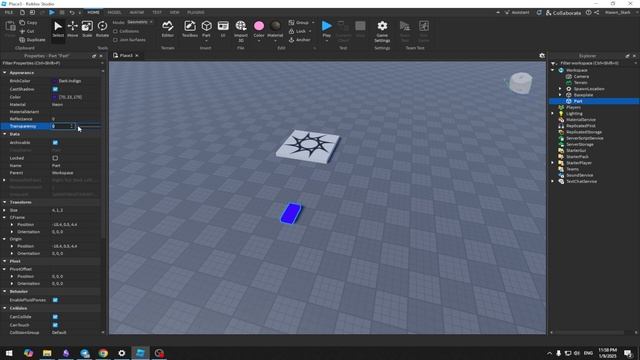Open the Mode Geometric dropdown
The height and width of the screenshot is (360, 640).
[140, 22]
